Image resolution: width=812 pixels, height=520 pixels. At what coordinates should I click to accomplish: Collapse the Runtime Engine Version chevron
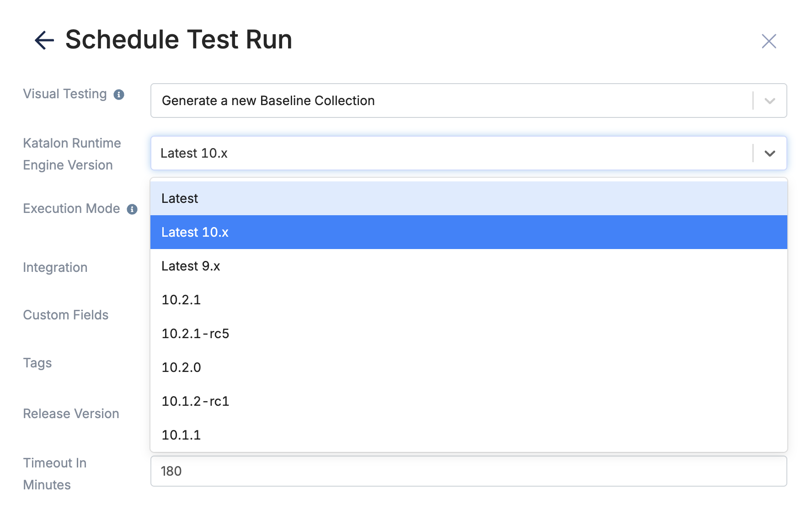point(770,154)
